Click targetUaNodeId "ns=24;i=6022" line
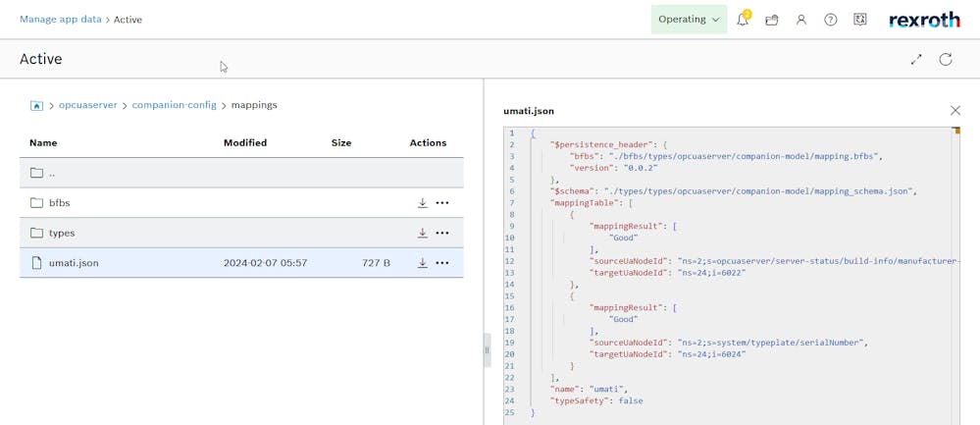 point(667,273)
